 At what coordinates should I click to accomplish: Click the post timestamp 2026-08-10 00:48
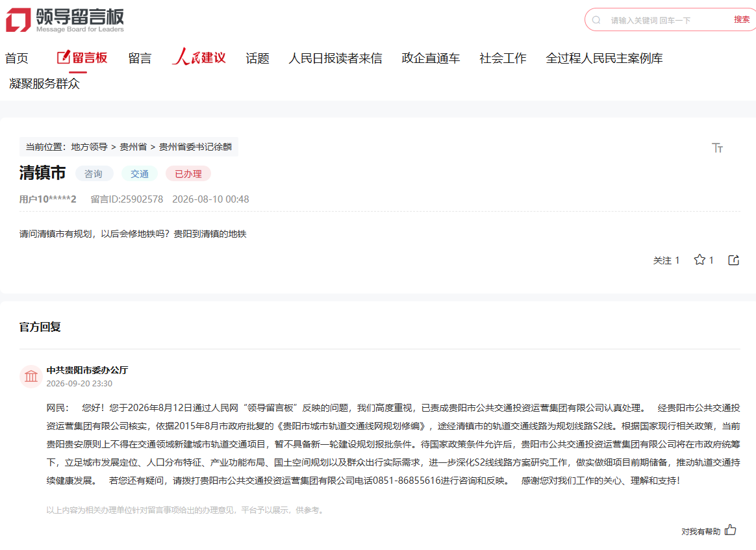tap(210, 199)
